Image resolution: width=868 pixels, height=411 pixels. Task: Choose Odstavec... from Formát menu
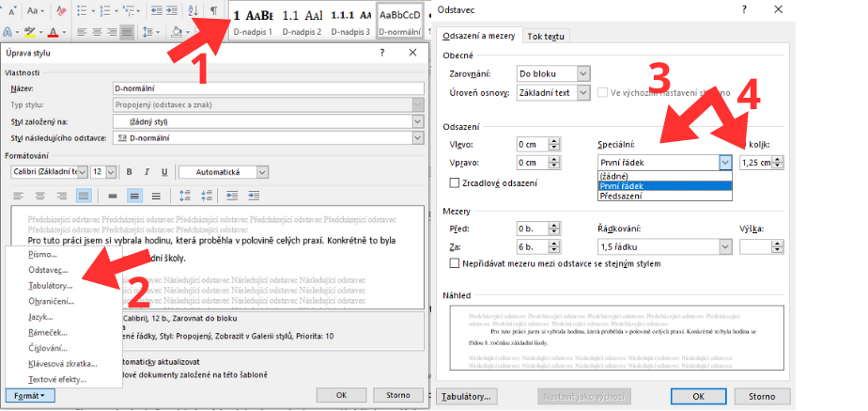click(48, 270)
